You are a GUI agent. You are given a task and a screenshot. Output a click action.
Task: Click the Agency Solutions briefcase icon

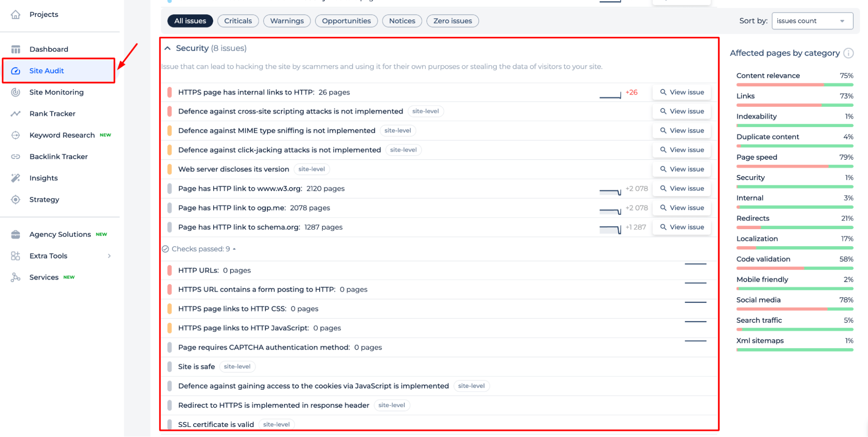[16, 234]
